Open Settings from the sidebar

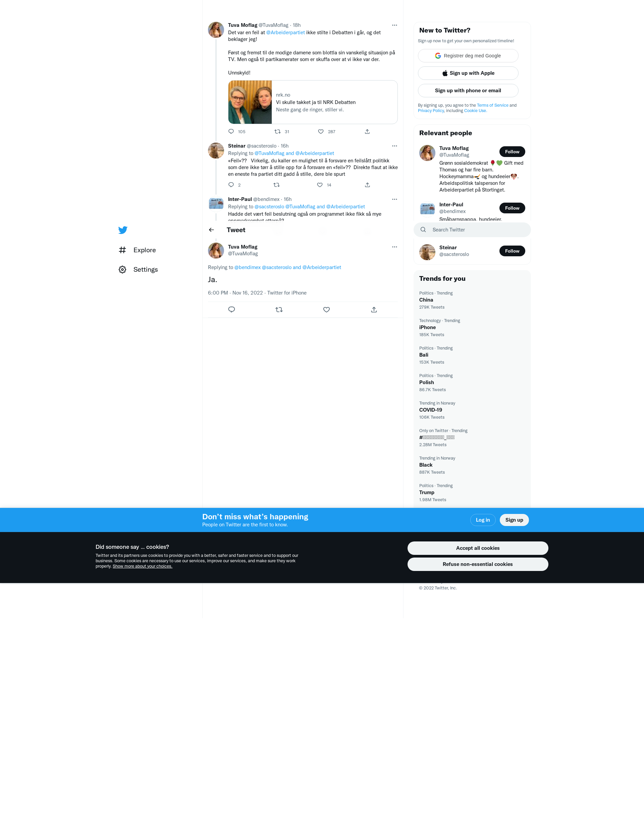138,269
